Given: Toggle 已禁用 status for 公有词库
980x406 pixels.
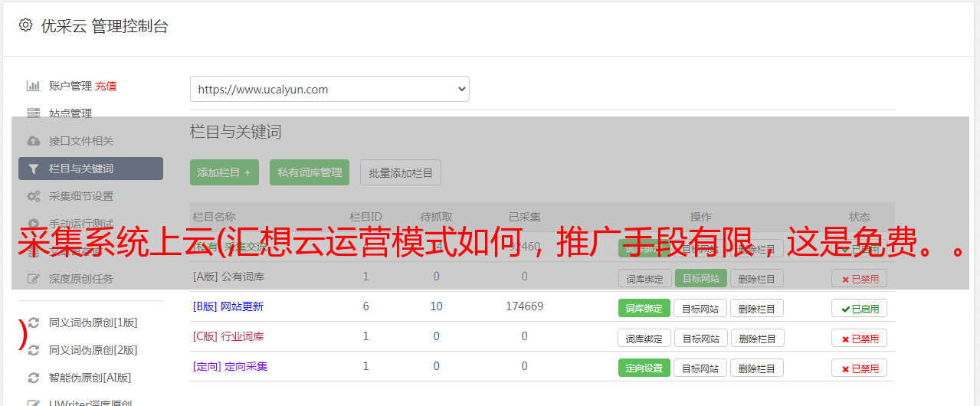Looking at the screenshot, I should point(860,279).
